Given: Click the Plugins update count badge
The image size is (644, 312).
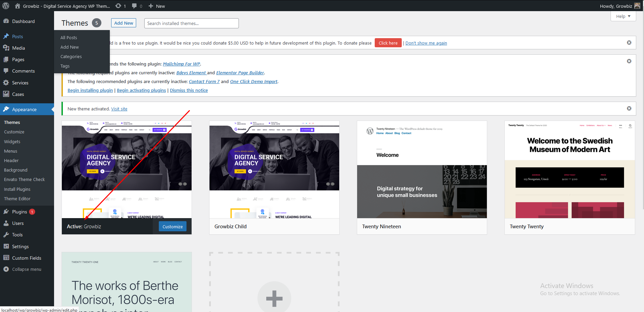Looking at the screenshot, I should [32, 212].
